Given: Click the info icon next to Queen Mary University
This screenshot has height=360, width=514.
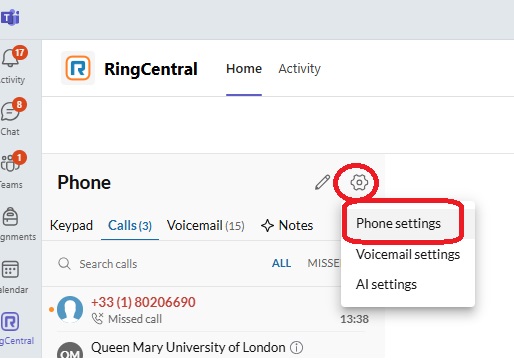Looking at the screenshot, I should point(296,348).
